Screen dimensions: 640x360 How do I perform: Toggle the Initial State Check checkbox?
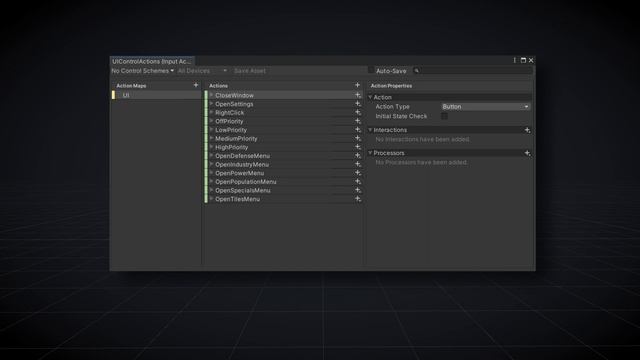pyautogui.click(x=444, y=116)
